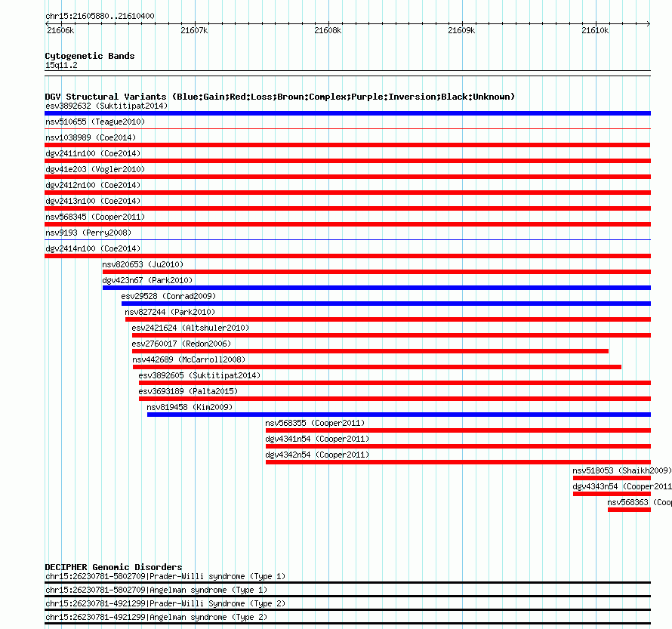Viewport: 672px width, 629px height.
Task: Open the nsv510655 (Teague2010) label
Action: (95, 122)
